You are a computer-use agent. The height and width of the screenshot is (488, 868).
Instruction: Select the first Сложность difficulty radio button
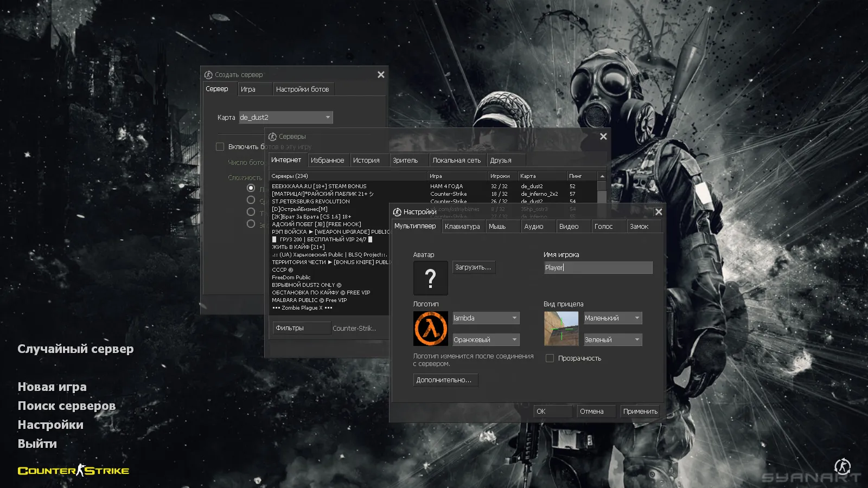(x=251, y=188)
